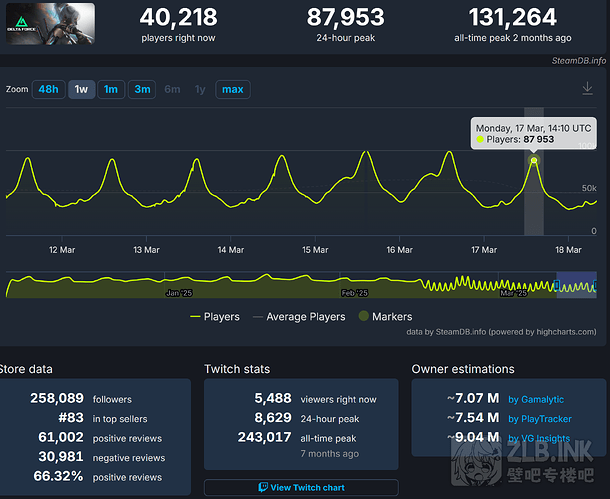Open the chart export download menu

[x=587, y=89]
